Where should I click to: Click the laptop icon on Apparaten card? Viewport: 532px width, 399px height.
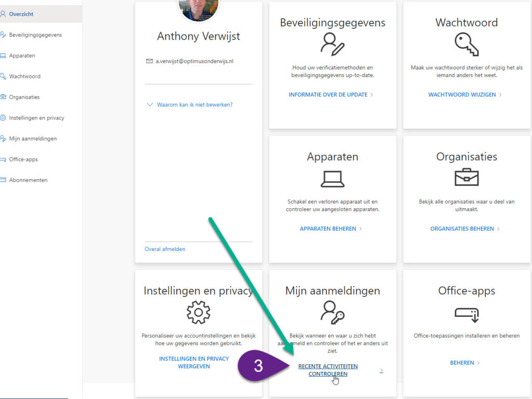click(332, 179)
